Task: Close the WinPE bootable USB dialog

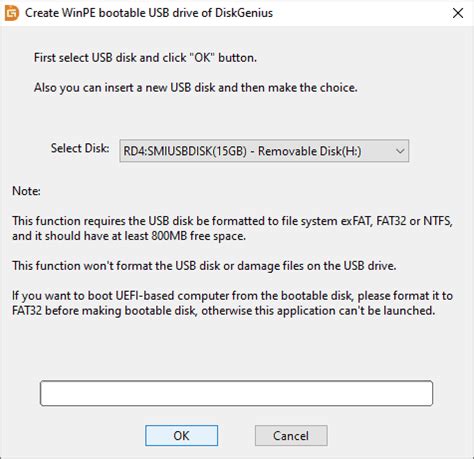Action: click(458, 13)
